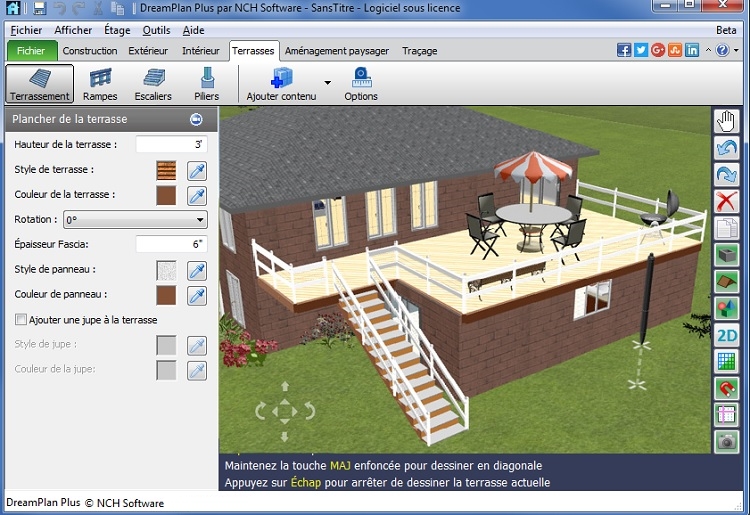The width and height of the screenshot is (750, 515).
Task: Switch to the Extérieur tab
Action: [x=148, y=51]
